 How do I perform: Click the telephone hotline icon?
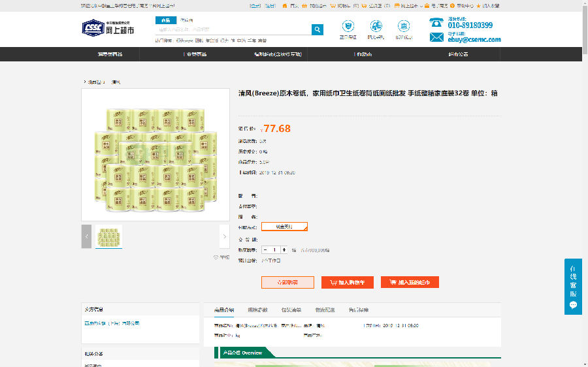pyautogui.click(x=436, y=23)
